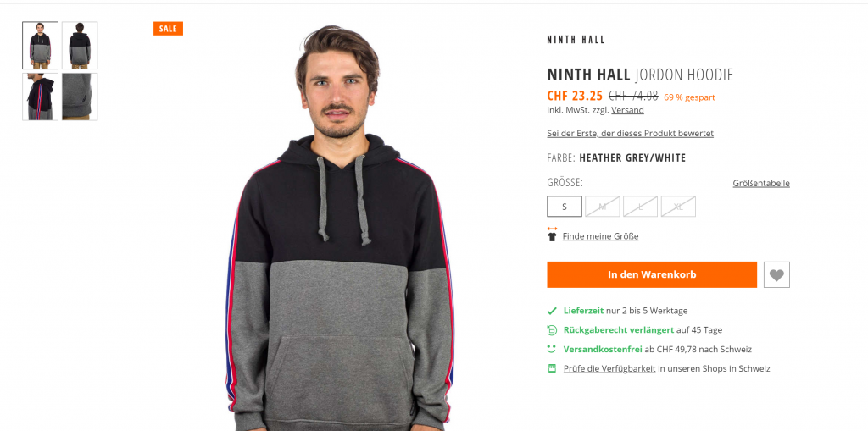Click the t-shirt size finder icon
Screen dimensions: 868x431
(x=552, y=234)
